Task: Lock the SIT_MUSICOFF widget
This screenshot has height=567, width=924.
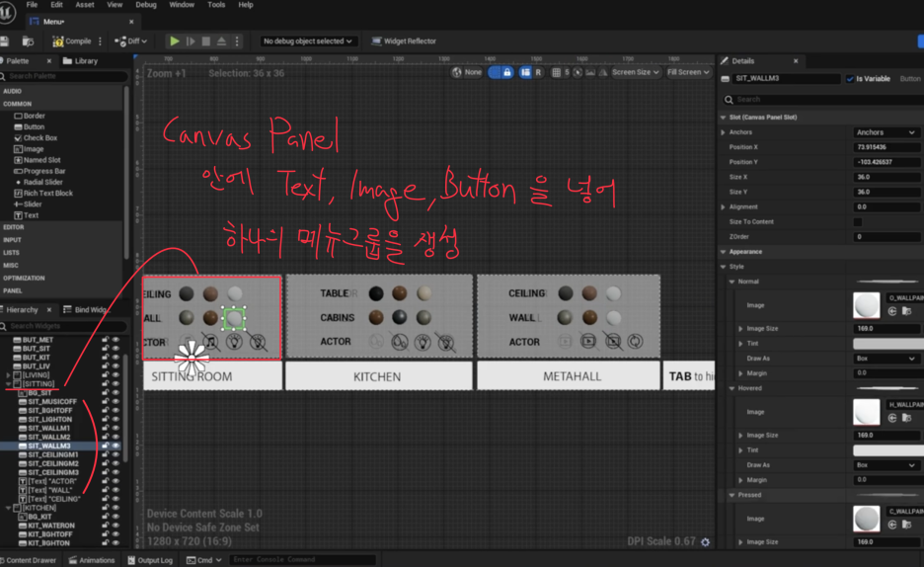Action: pos(106,402)
